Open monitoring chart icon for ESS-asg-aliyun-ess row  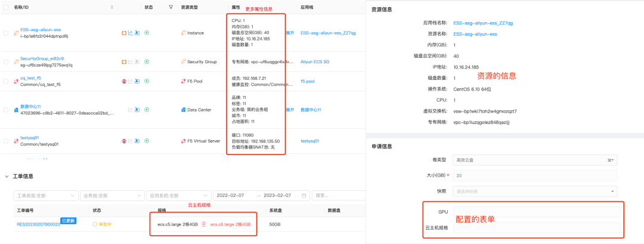(130, 33)
